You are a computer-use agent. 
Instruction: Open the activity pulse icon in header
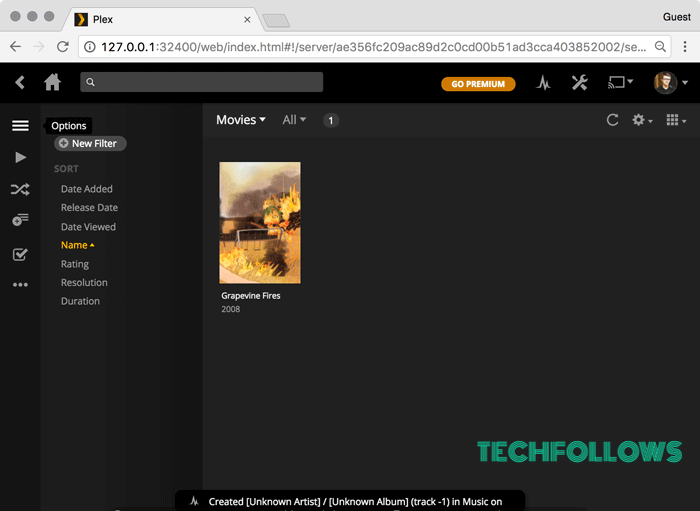click(543, 83)
